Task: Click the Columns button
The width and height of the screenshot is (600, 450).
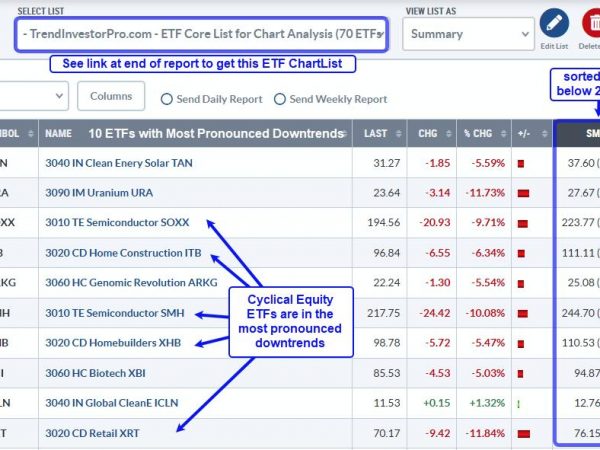Action: (x=111, y=96)
